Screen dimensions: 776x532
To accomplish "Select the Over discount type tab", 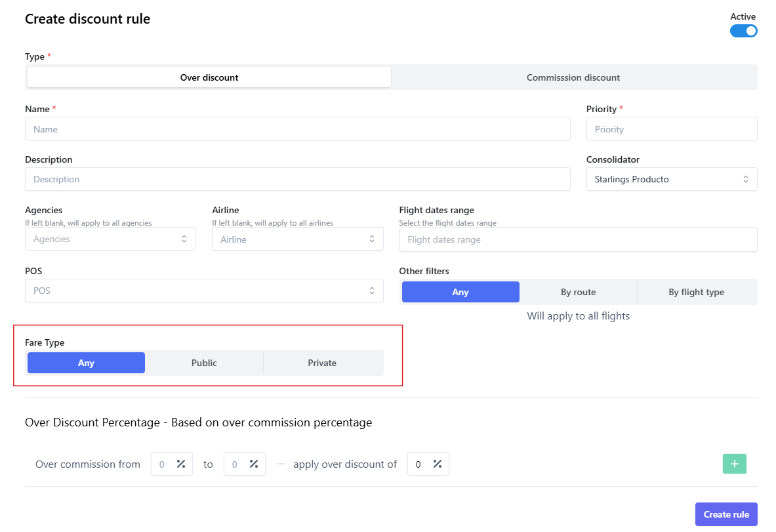I will [209, 77].
